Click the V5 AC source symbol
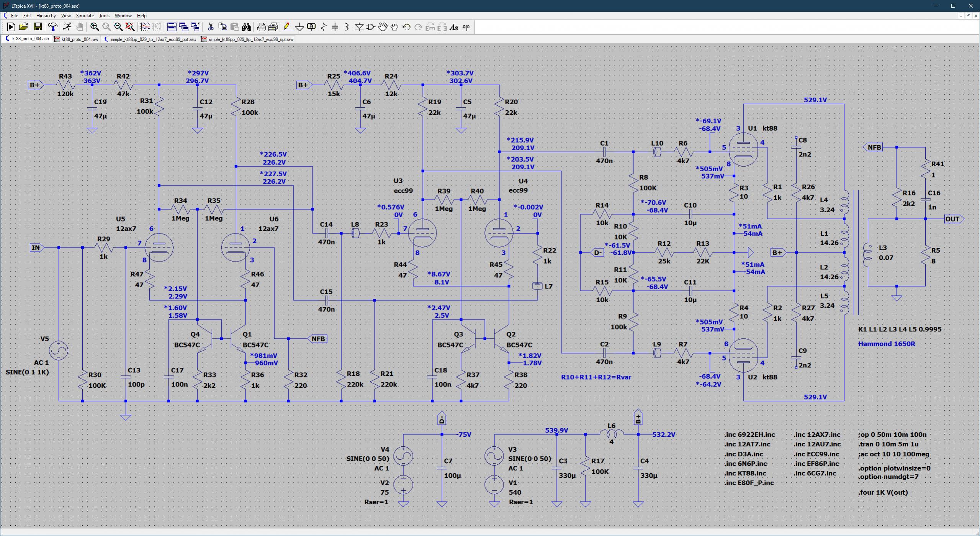 pyautogui.click(x=59, y=350)
